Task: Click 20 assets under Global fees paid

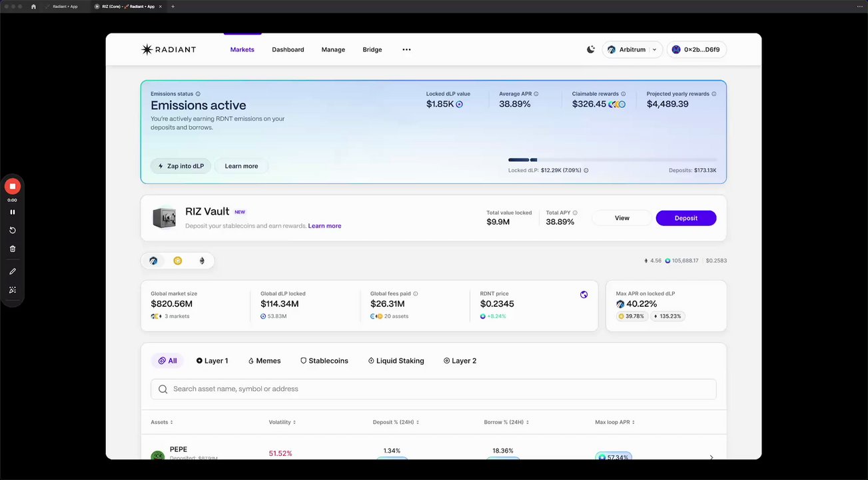Action: pyautogui.click(x=396, y=316)
